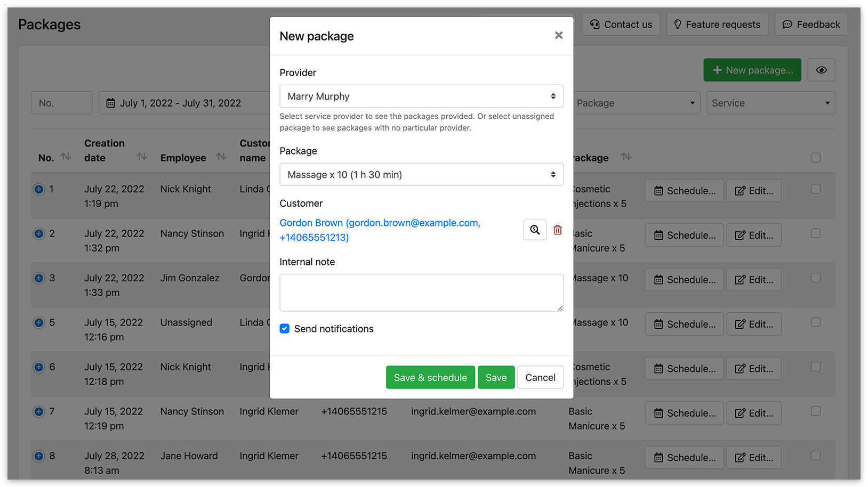The image size is (868, 487).
Task: Click Unassigned employee cell in row 5
Action: coord(186,322)
